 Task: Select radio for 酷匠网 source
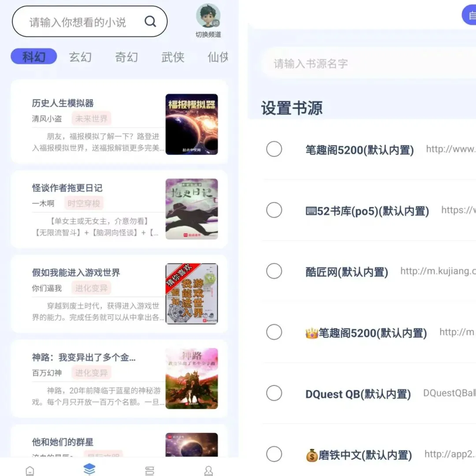click(274, 271)
